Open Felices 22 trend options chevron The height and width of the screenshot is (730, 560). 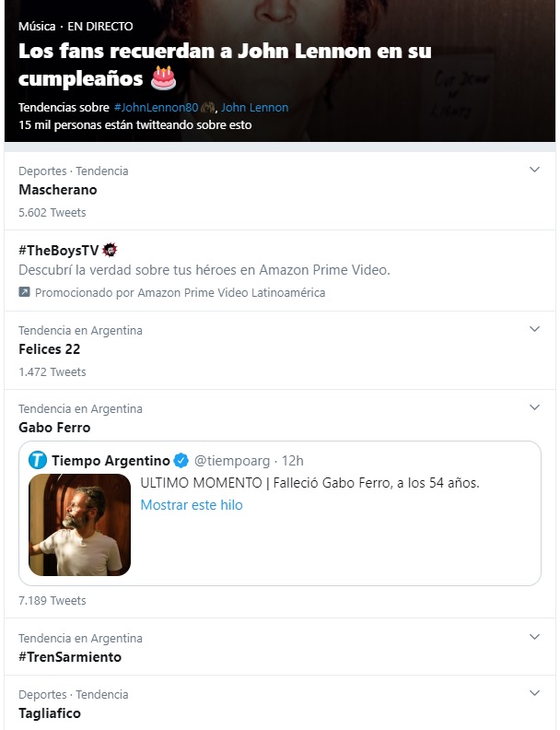[x=534, y=329]
